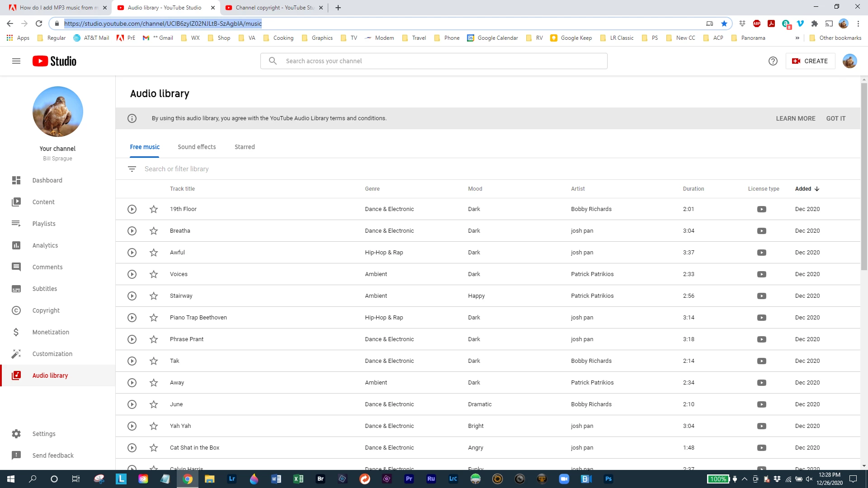This screenshot has height=488, width=868.
Task: Switch to the Starred tab
Action: click(x=245, y=147)
